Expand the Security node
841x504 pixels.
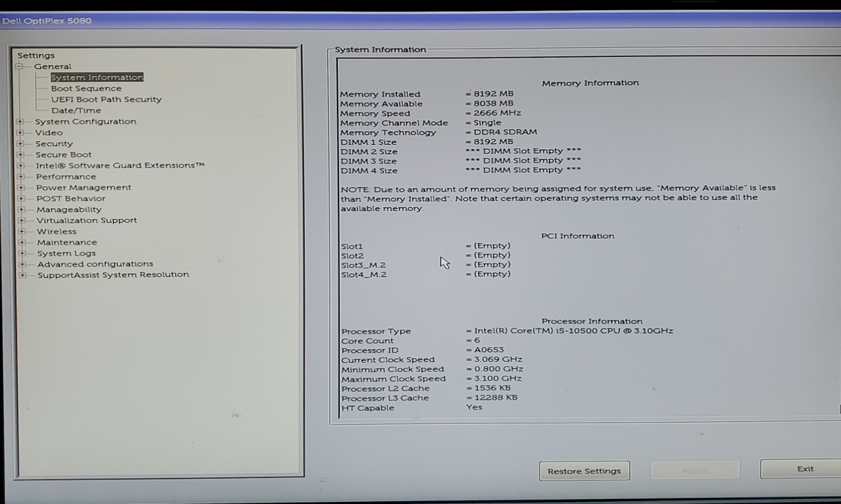click(x=20, y=144)
